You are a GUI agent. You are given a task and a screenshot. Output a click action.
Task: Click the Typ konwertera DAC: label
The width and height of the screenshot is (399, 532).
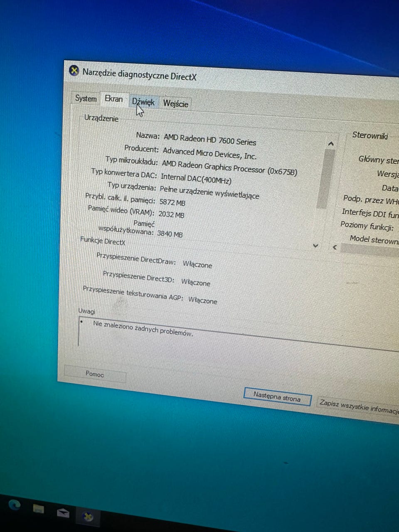coord(124,173)
